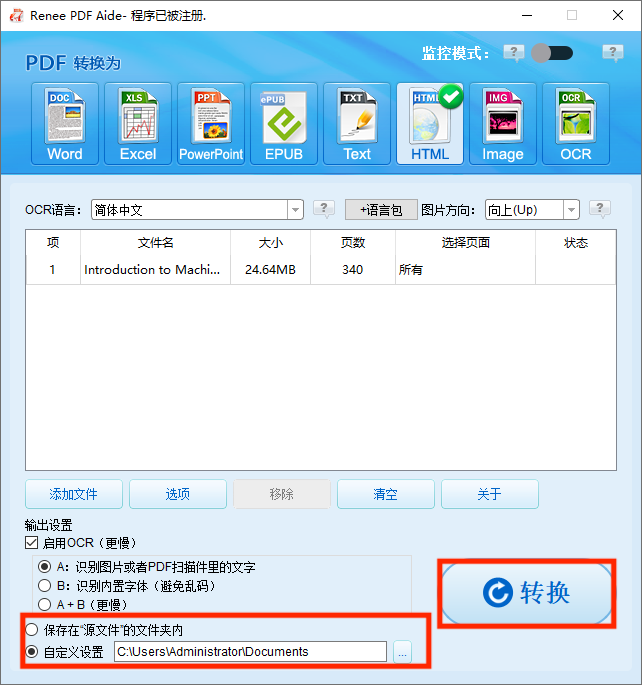Expand the 图片方向 向上(Up) dropdown
Image resolution: width=642 pixels, height=685 pixels.
[x=532, y=210]
